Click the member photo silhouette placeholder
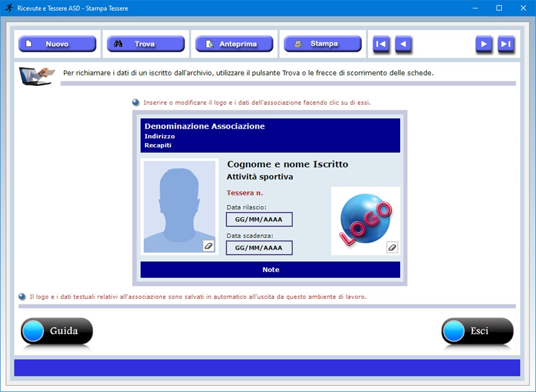The height and width of the screenshot is (392, 536). (x=180, y=207)
